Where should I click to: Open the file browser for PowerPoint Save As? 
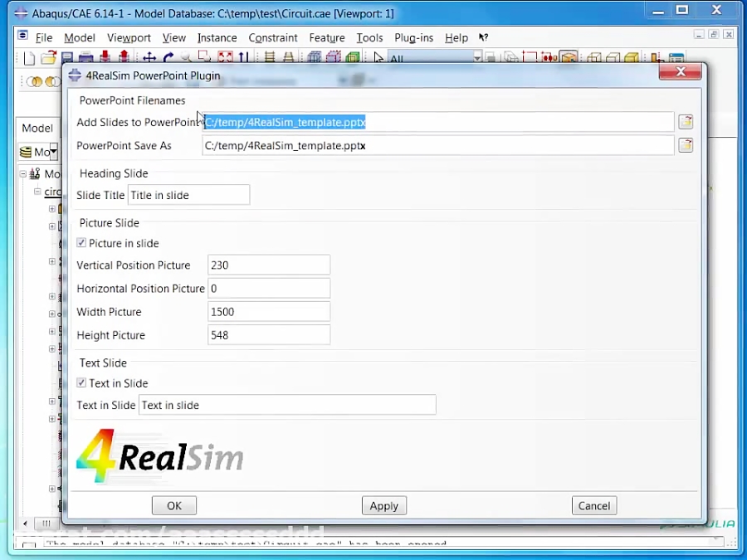coord(686,145)
